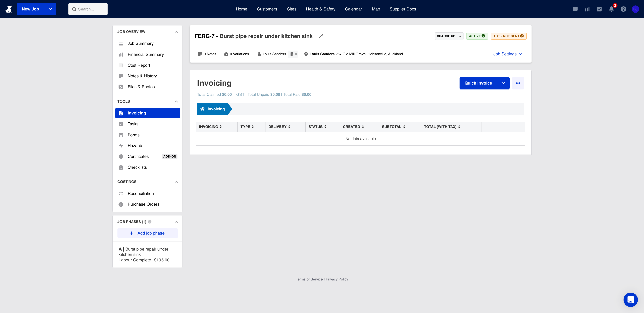Go to Financial Summary in sidebar

coord(145,55)
